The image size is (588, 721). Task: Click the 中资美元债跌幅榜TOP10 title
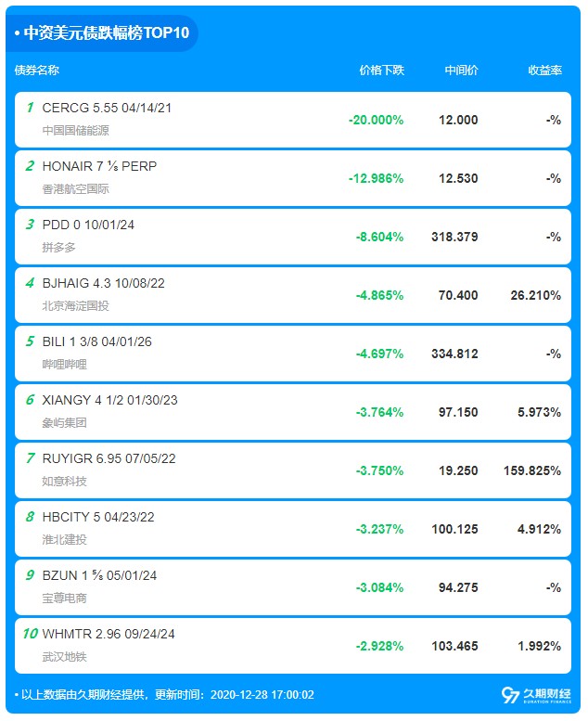tap(105, 33)
